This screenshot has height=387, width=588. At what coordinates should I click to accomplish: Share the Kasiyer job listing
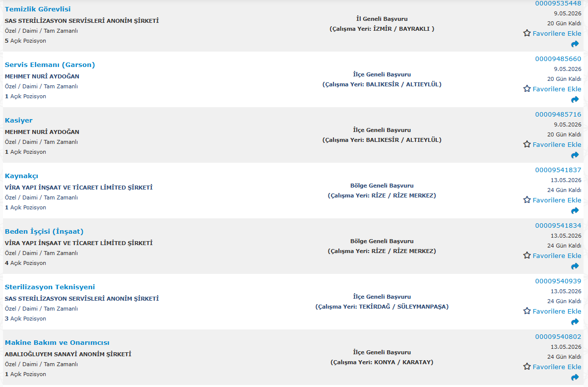(x=575, y=155)
